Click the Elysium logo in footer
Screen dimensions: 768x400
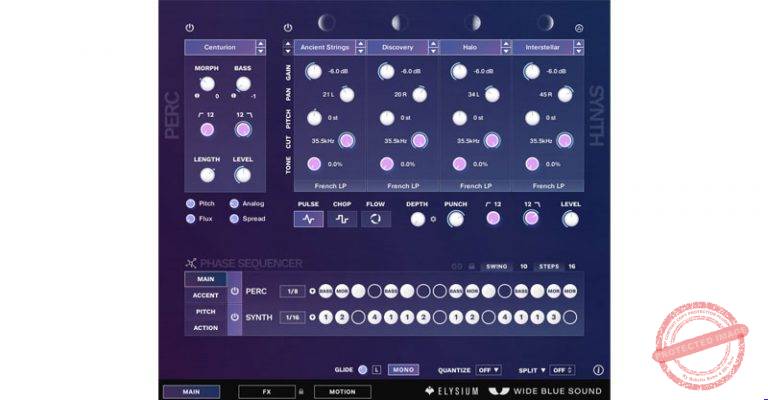point(452,391)
